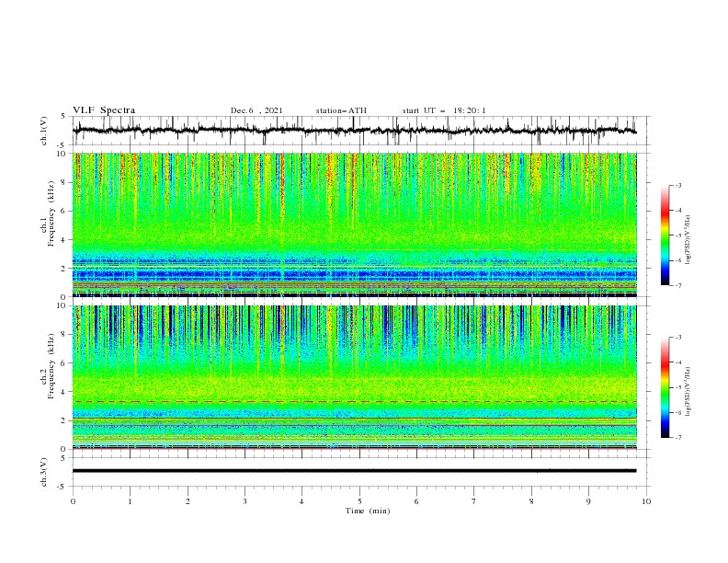Click the "-5" tick on ch.1 color bar

click(x=678, y=236)
